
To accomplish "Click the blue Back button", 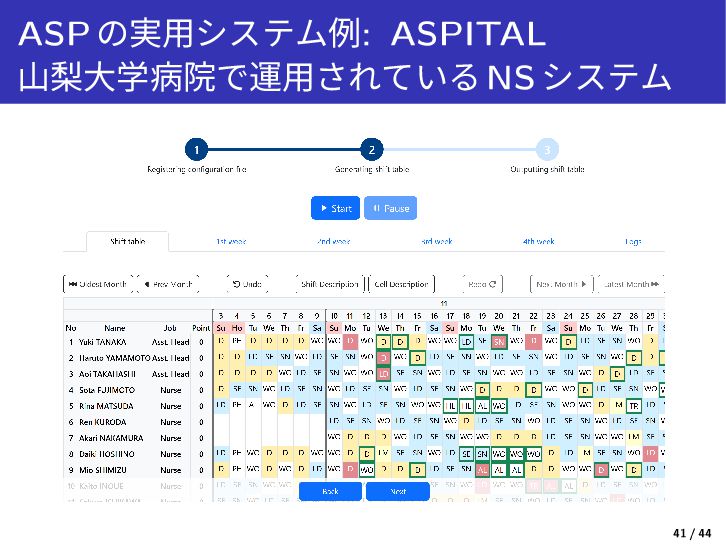I will 330,491.
